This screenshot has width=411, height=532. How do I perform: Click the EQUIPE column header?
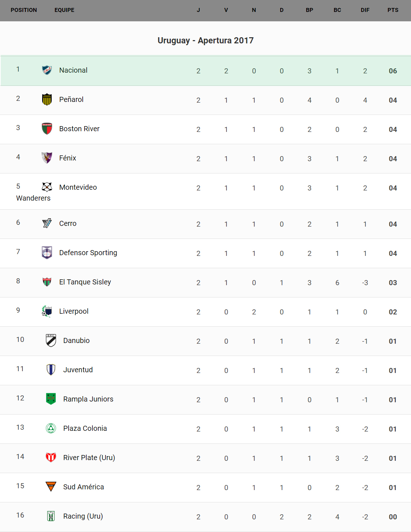(64, 10)
